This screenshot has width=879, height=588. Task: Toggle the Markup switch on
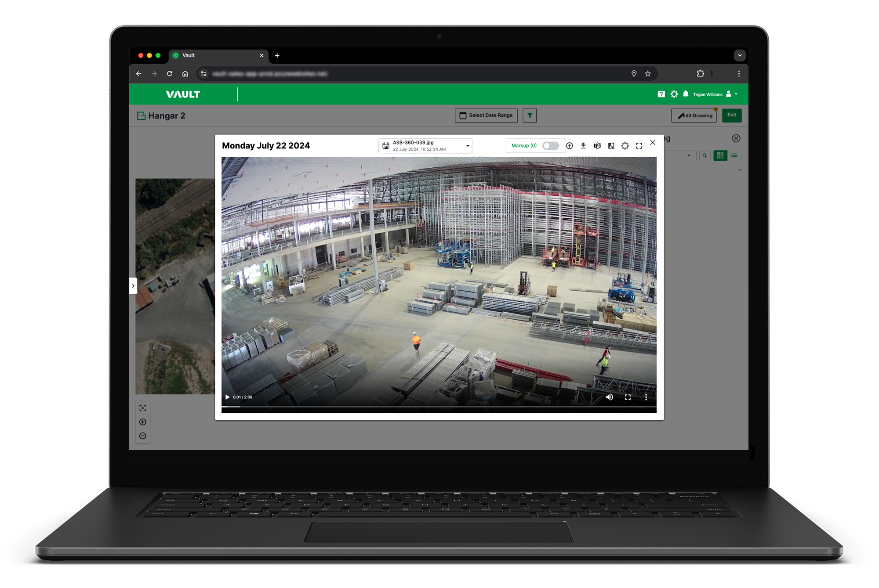pos(550,146)
